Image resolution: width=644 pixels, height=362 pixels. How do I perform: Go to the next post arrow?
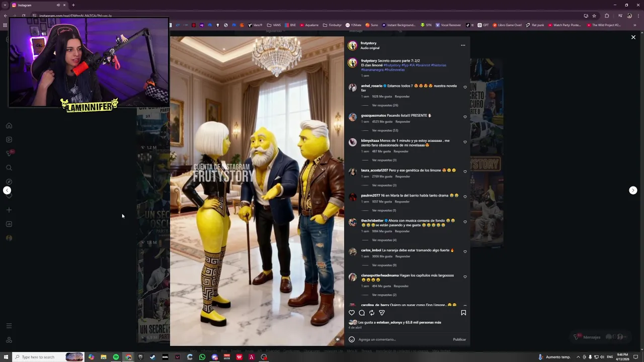point(633,190)
